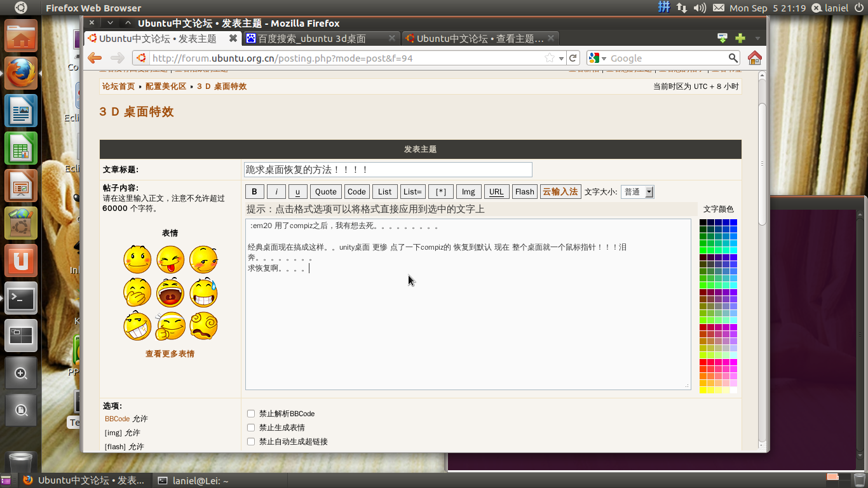The width and height of the screenshot is (868, 488).
Task: Switch to Ubuntu中文论坛 • 查看主题 tab
Action: tap(480, 38)
